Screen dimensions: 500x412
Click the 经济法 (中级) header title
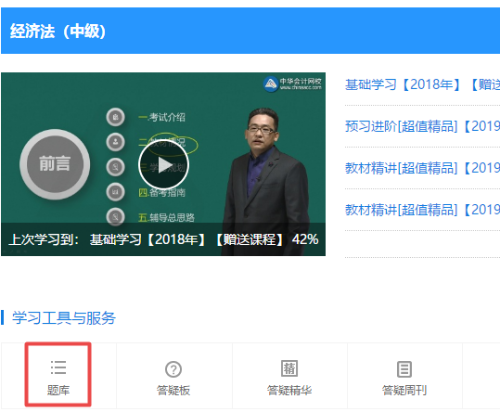click(x=58, y=31)
